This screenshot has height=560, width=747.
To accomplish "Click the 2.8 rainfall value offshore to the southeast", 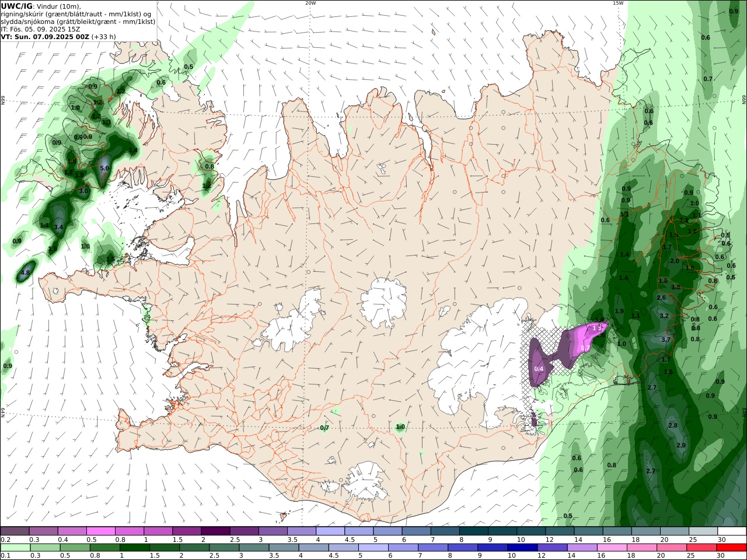I will tap(673, 425).
